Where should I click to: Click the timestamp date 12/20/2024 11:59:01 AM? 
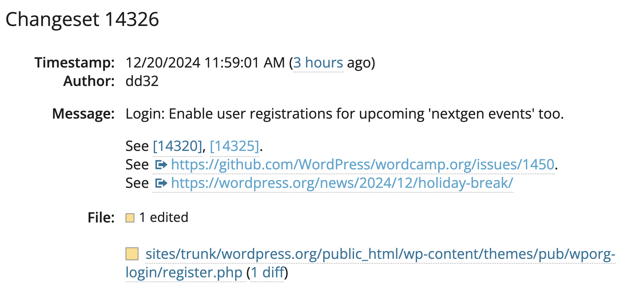pos(205,63)
